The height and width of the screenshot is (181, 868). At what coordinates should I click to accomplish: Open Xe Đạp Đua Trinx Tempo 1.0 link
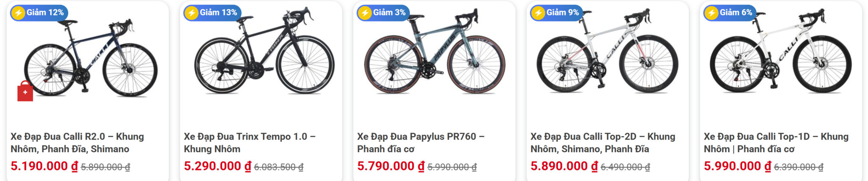250,143
